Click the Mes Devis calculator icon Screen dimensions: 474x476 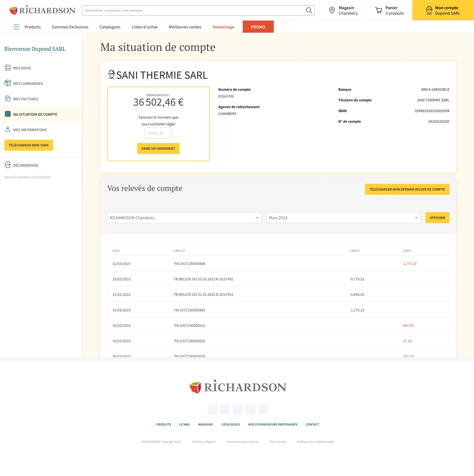8,68
